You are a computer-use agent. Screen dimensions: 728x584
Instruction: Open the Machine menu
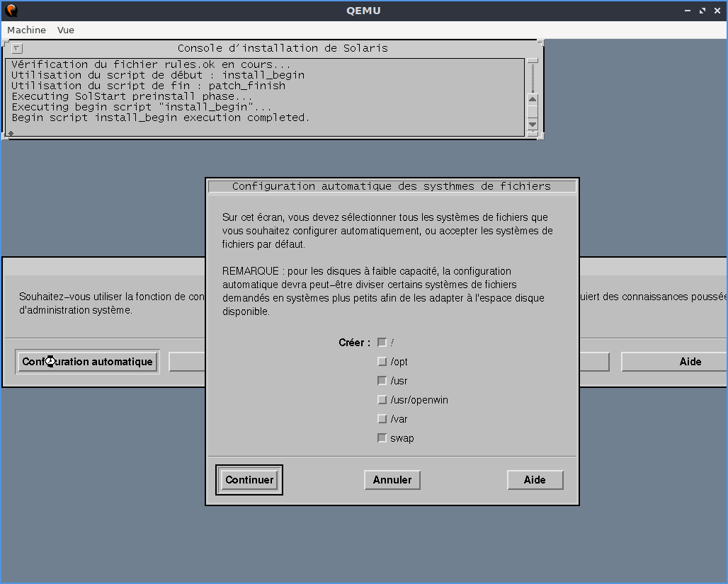26,30
